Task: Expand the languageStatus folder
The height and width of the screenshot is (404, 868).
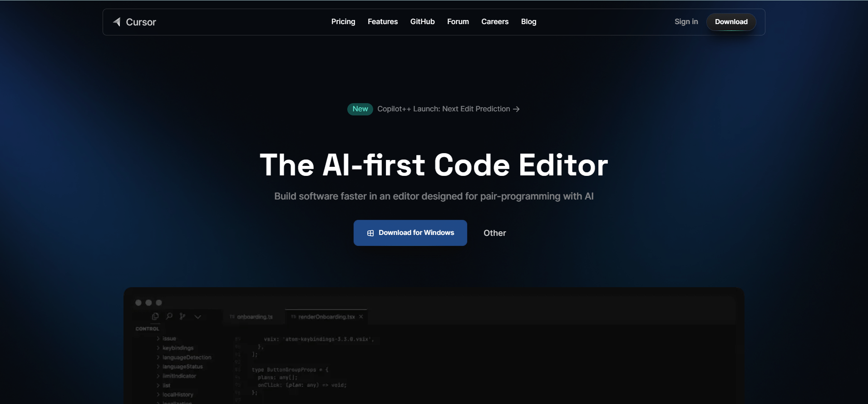Action: [180, 367]
